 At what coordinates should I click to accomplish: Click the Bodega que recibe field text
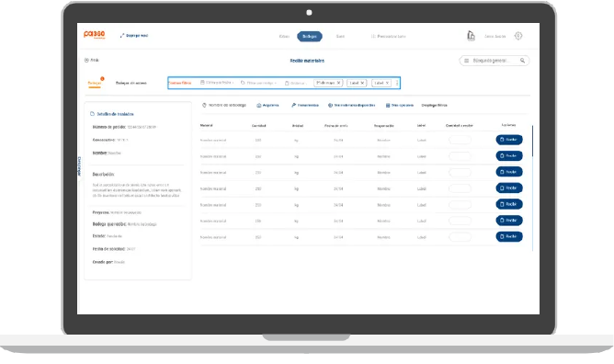(x=124, y=224)
